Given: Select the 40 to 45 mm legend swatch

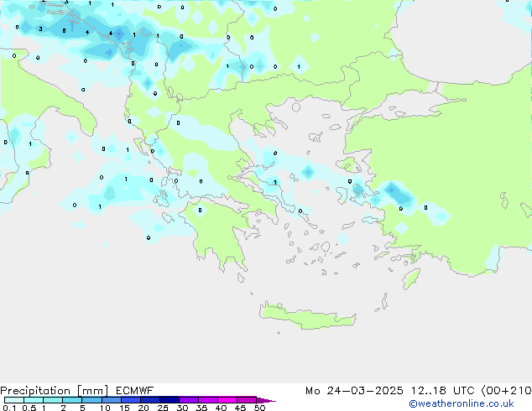Looking at the screenshot, I should click(x=227, y=400).
